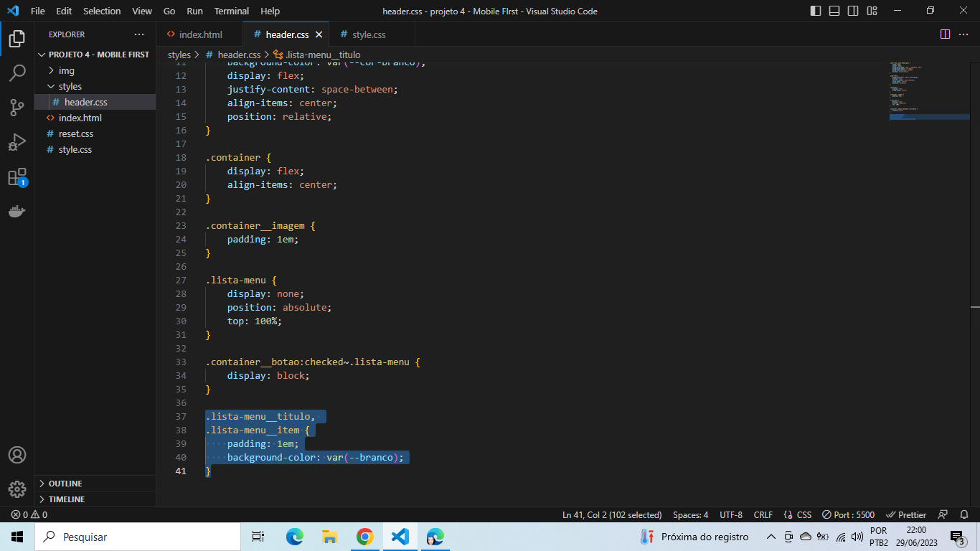Open the Windows Action Center notifications
This screenshot has width=980, height=551.
point(957,537)
